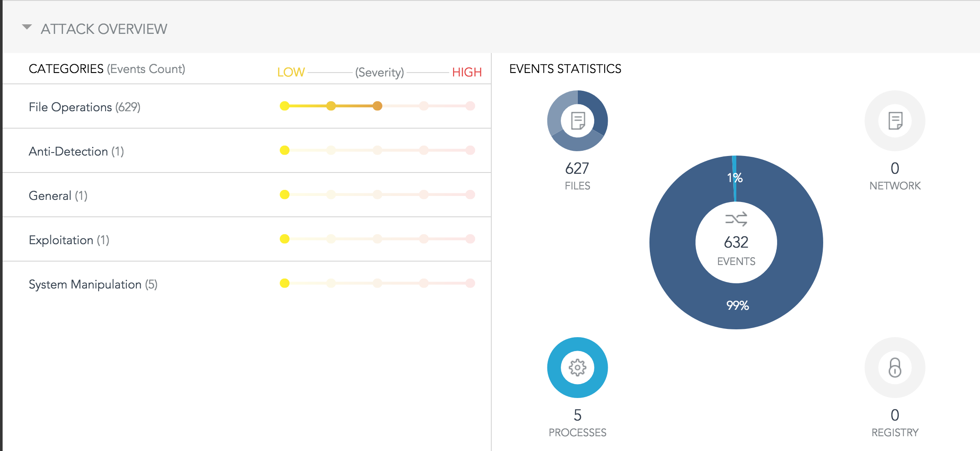Click the HIGH severity label

pos(467,72)
